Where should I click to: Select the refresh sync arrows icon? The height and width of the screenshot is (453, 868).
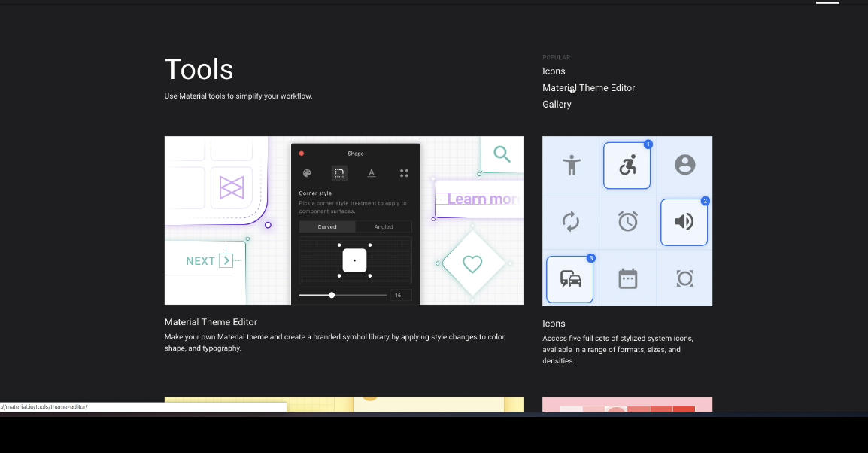[x=571, y=221]
